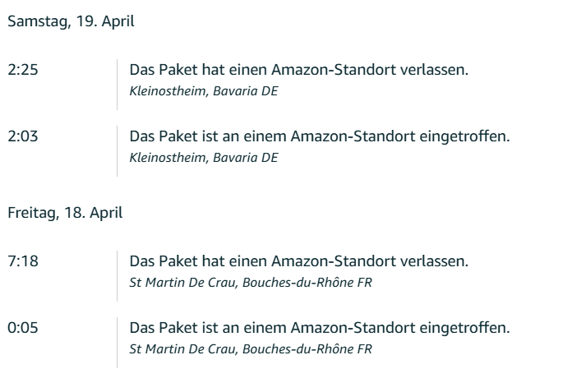Click the 7:18 timestamp

click(x=23, y=261)
